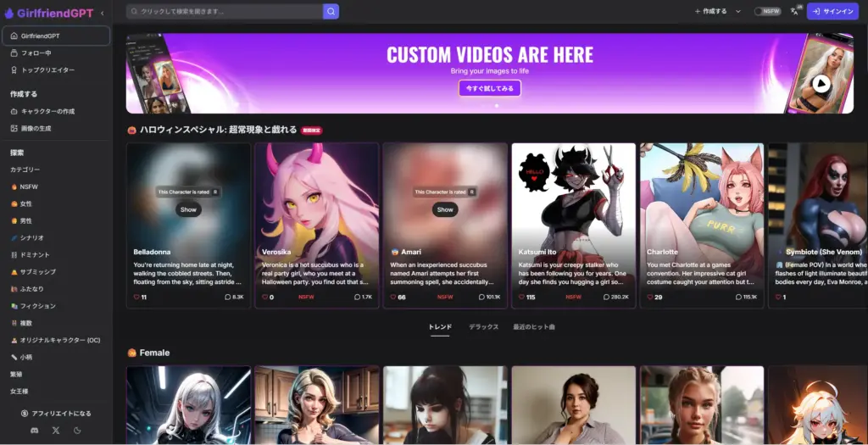Switch to the デラックス tab

[482, 327]
